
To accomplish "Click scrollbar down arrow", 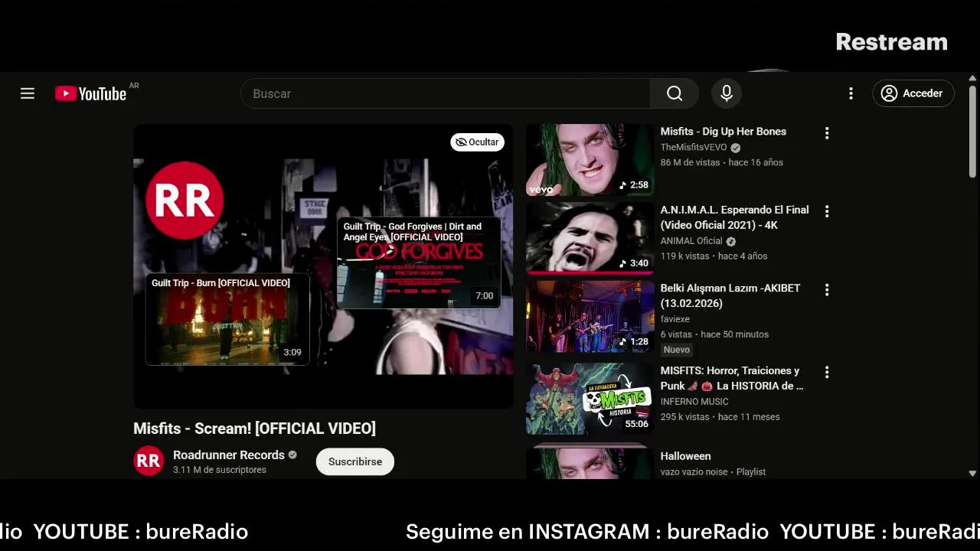I will pos(973,474).
